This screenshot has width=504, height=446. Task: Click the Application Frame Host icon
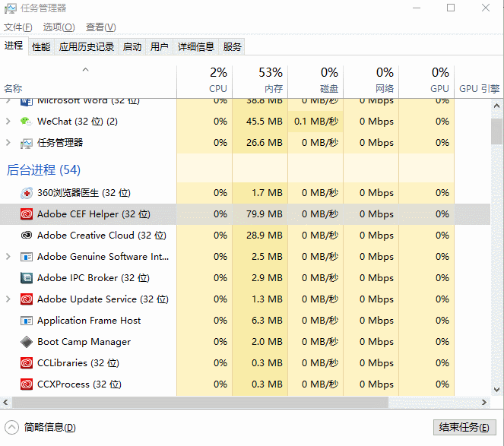tap(27, 321)
